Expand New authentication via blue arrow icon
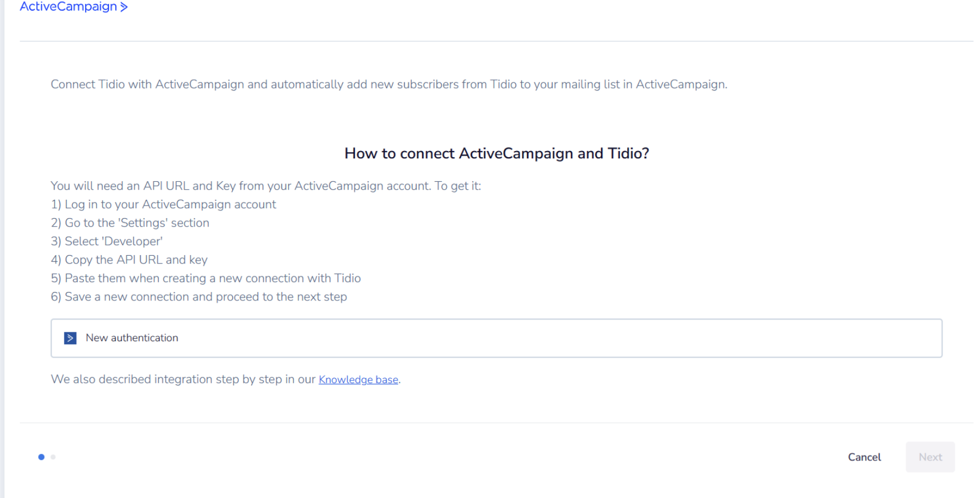Viewport: 980px width, 498px height. pos(70,338)
